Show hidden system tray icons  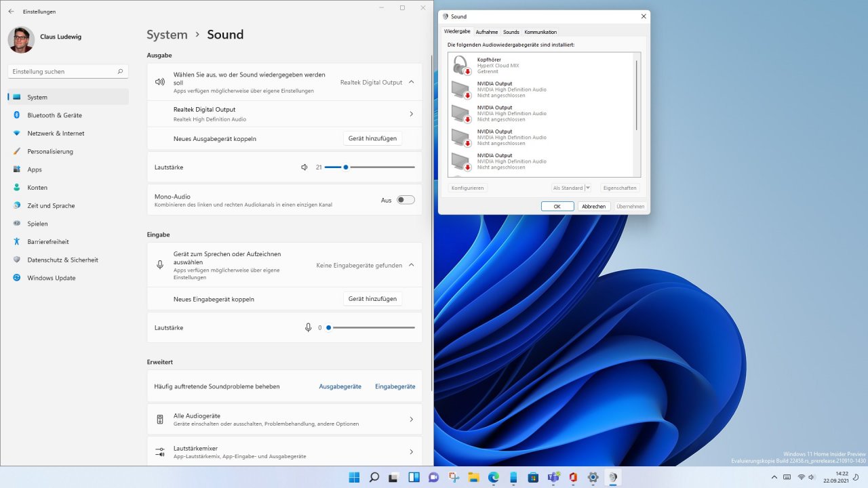pyautogui.click(x=774, y=477)
